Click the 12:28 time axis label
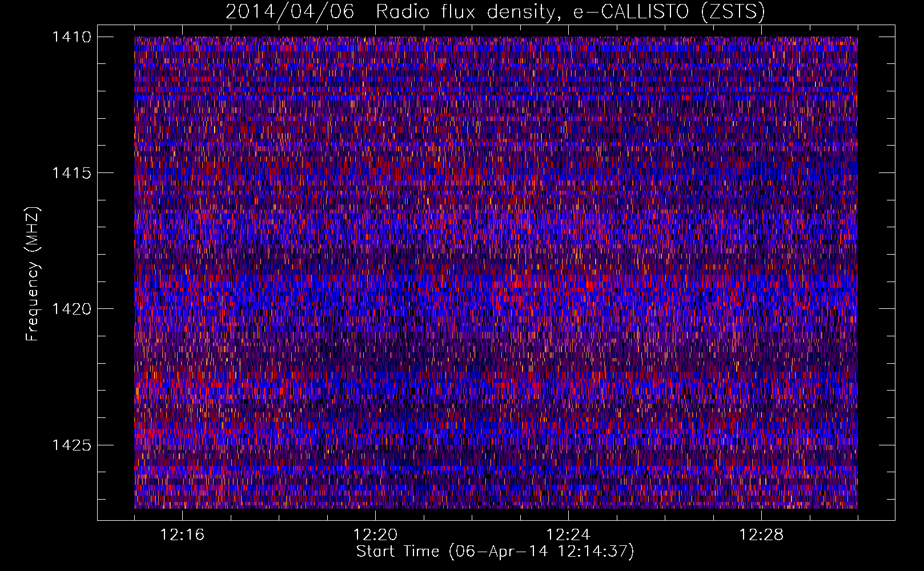924x571 pixels. coord(761,535)
